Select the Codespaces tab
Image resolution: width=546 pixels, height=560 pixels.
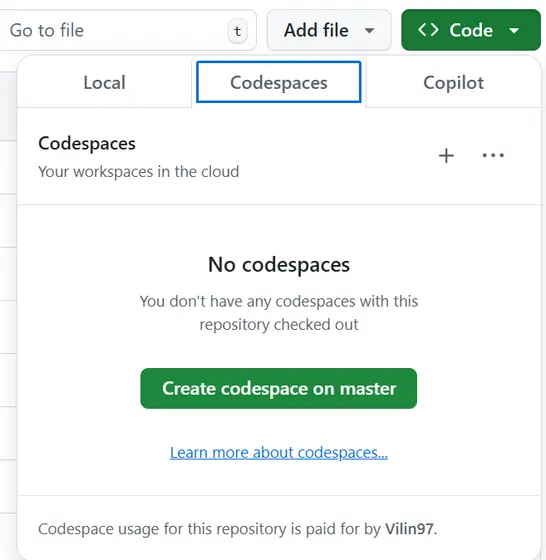279,82
